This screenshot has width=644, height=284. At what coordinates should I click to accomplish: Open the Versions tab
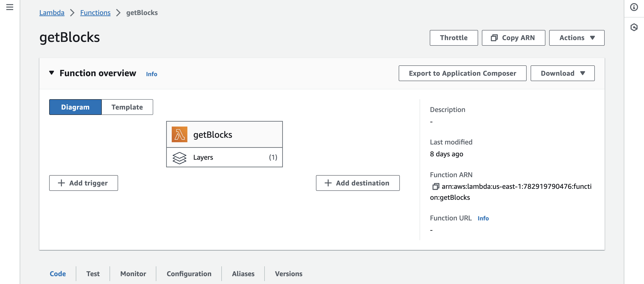[289, 274]
